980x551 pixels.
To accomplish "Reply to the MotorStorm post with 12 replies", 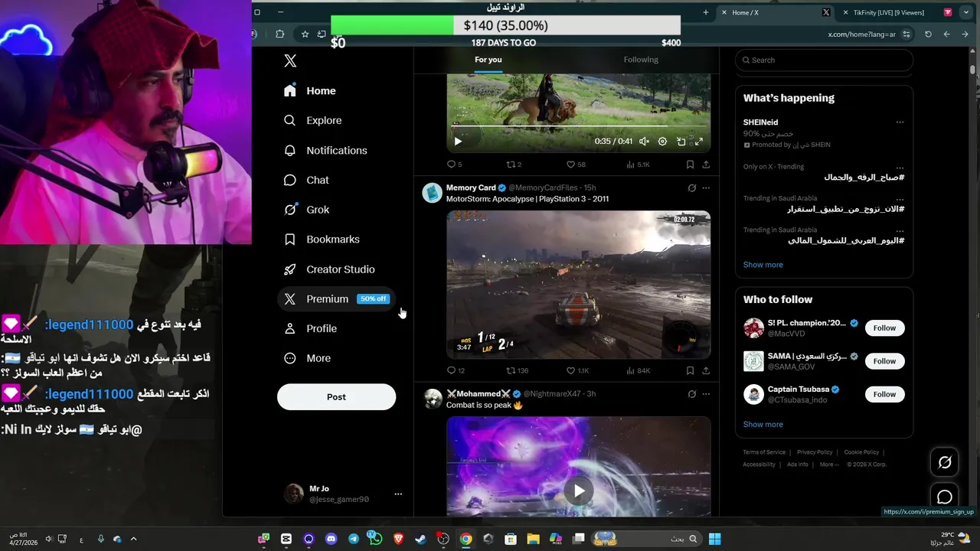I will point(456,370).
